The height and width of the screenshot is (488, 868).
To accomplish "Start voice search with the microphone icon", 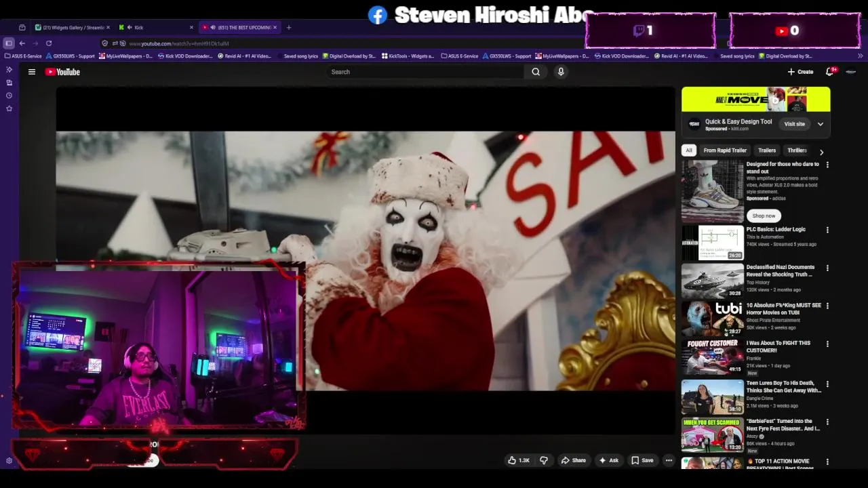I will [x=561, y=72].
